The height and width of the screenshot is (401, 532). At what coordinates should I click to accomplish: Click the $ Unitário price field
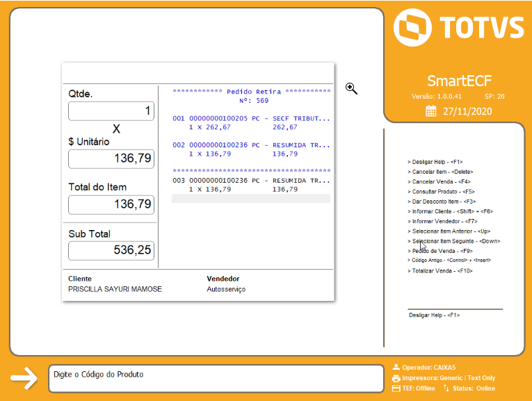coord(111,158)
